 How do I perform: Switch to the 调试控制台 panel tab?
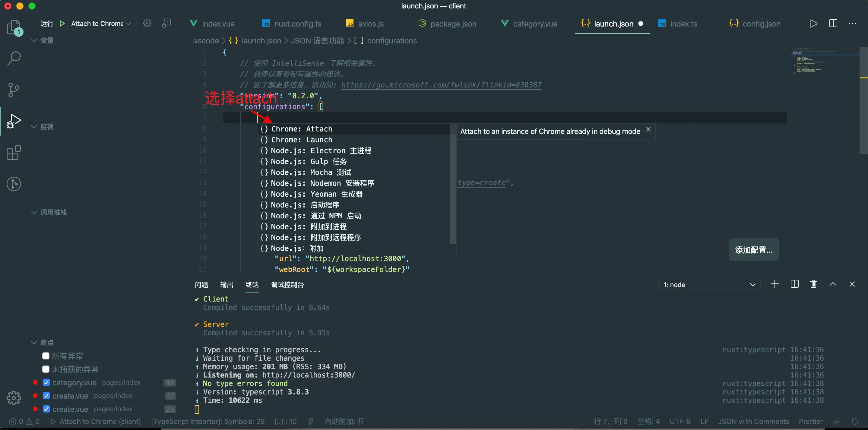tap(287, 285)
